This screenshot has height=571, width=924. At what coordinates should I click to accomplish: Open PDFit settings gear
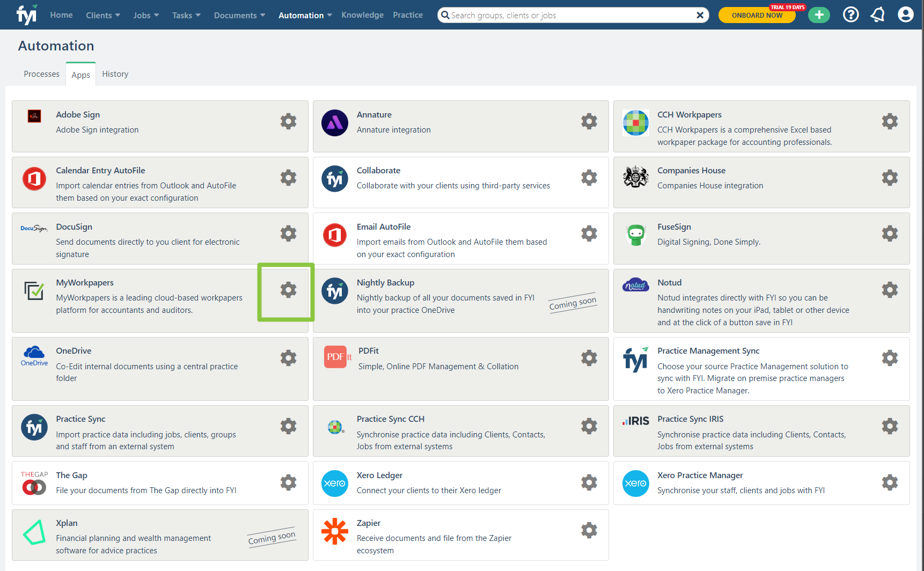[589, 358]
